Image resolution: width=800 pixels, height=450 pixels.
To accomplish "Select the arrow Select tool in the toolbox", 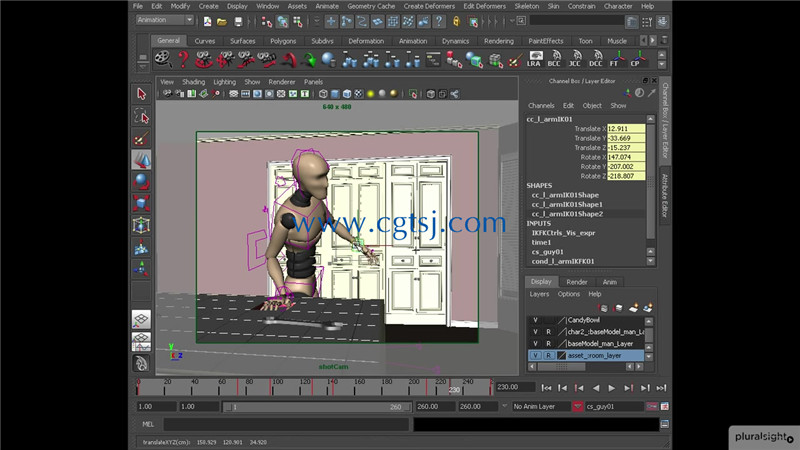I will click(141, 94).
